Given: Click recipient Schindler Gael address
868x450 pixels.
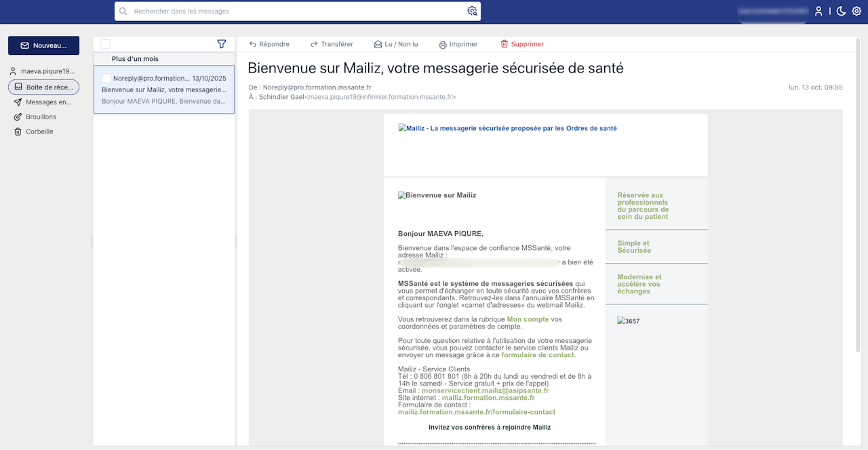Looking at the screenshot, I should pyautogui.click(x=359, y=97).
